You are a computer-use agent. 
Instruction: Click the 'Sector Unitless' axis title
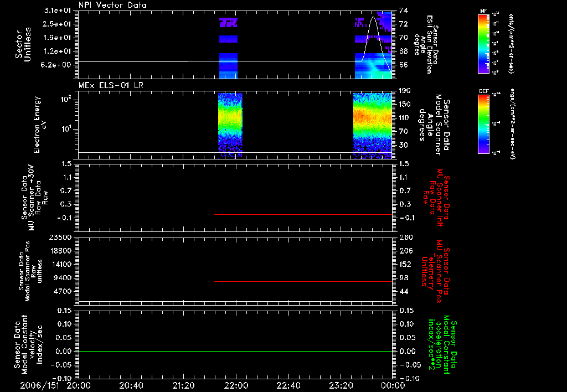pyautogui.click(x=23, y=44)
